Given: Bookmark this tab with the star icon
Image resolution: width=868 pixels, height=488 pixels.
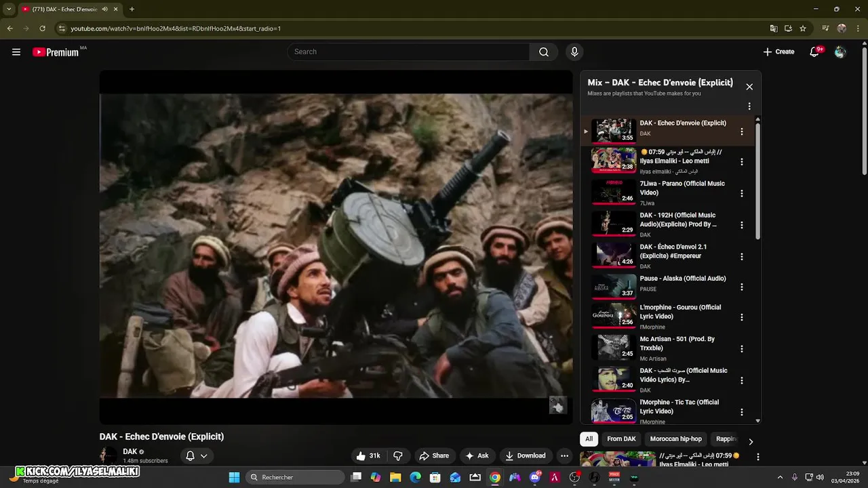Looking at the screenshot, I should pyautogui.click(x=803, y=28).
